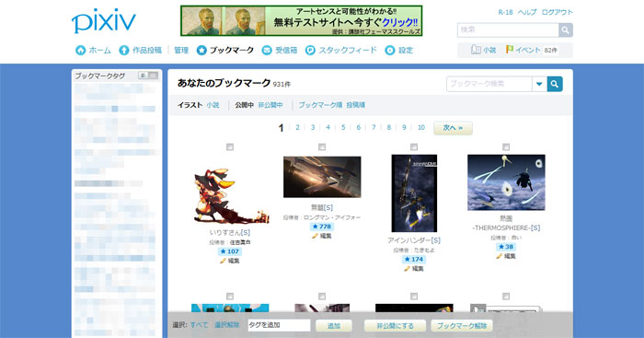Click the ★107 bookmark count badge

pyautogui.click(x=230, y=251)
